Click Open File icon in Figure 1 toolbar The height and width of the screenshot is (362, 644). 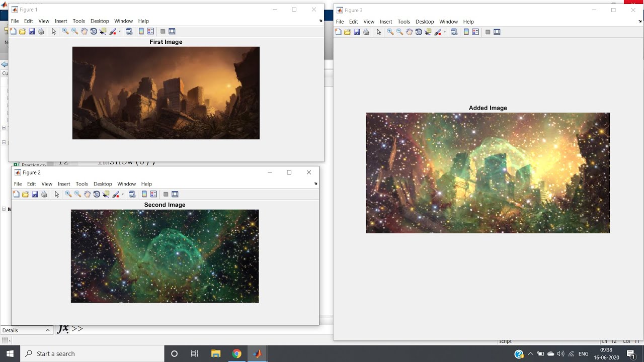click(x=22, y=31)
